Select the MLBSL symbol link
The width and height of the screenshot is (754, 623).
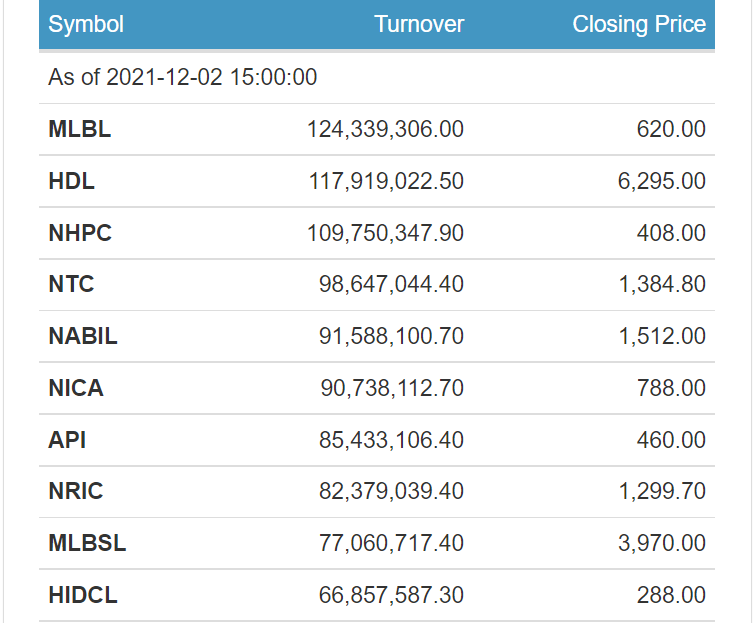pyautogui.click(x=88, y=543)
